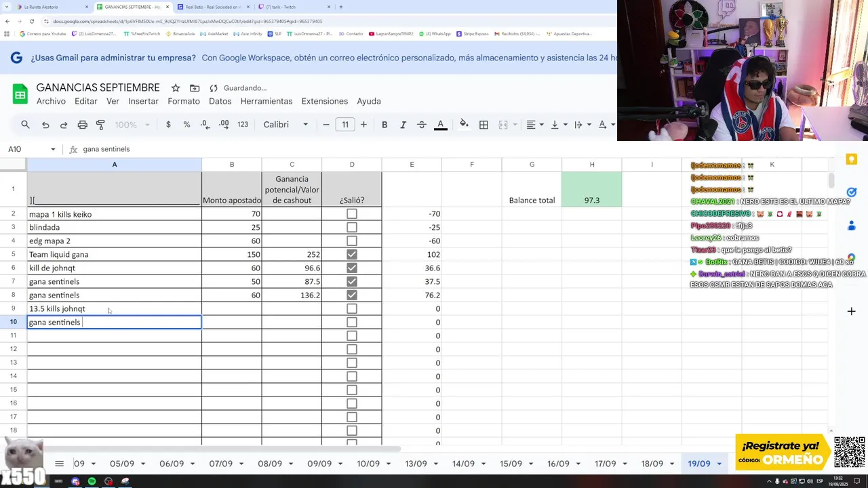868x488 pixels.
Task: Format cell as currency
Action: [168, 125]
